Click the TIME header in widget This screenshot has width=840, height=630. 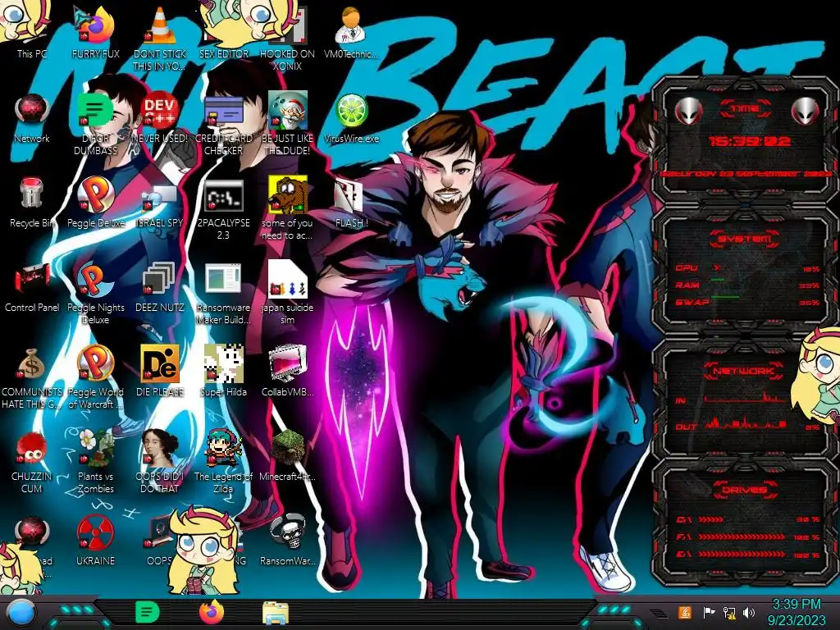pyautogui.click(x=745, y=109)
